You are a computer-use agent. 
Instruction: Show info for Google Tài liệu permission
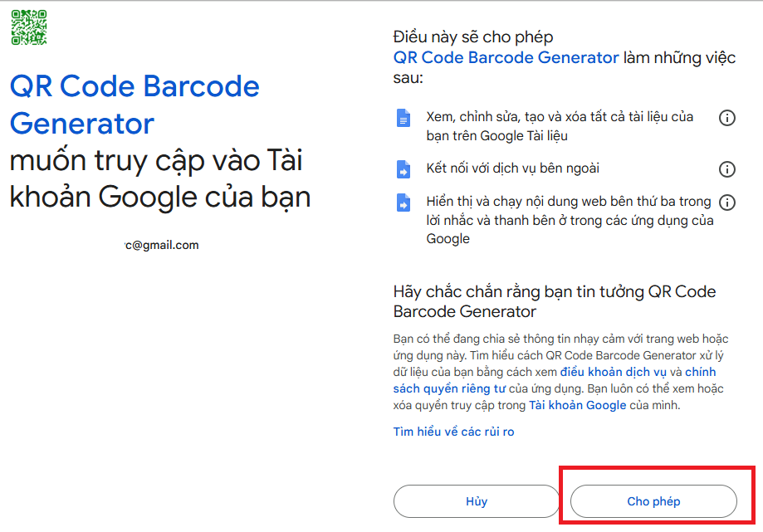tap(727, 118)
